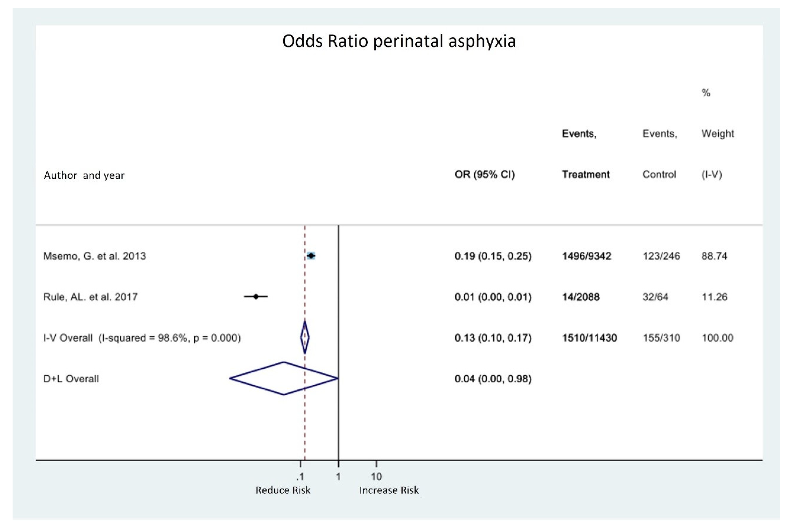Click the I-V Overall diamond
Screen dimensions: 789x532
[x=305, y=337]
